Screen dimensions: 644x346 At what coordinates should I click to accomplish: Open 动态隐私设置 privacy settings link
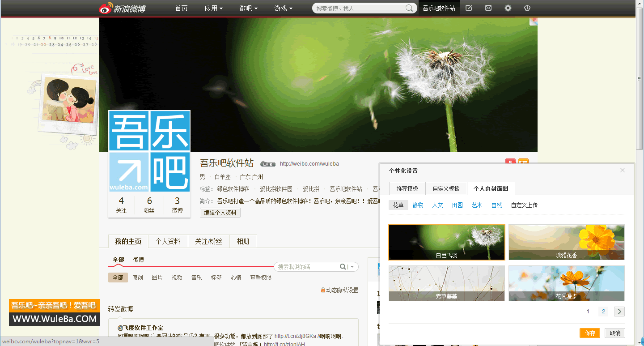342,290
